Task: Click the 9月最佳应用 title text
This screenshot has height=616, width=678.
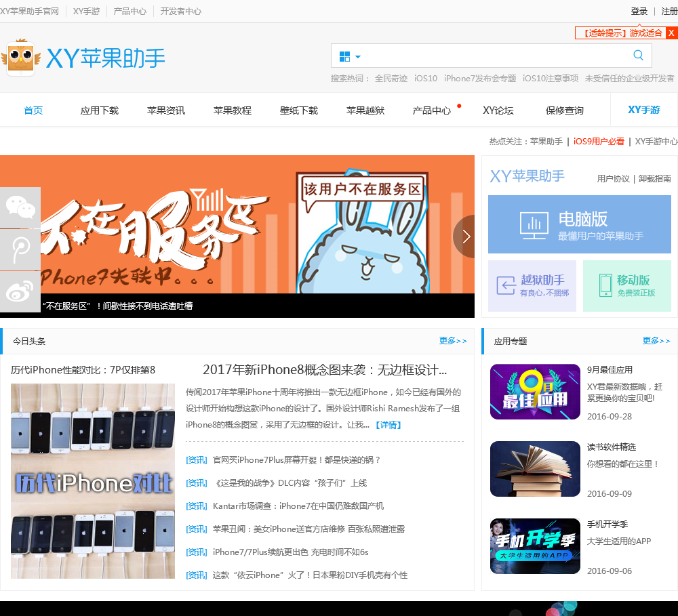Action: tap(610, 370)
